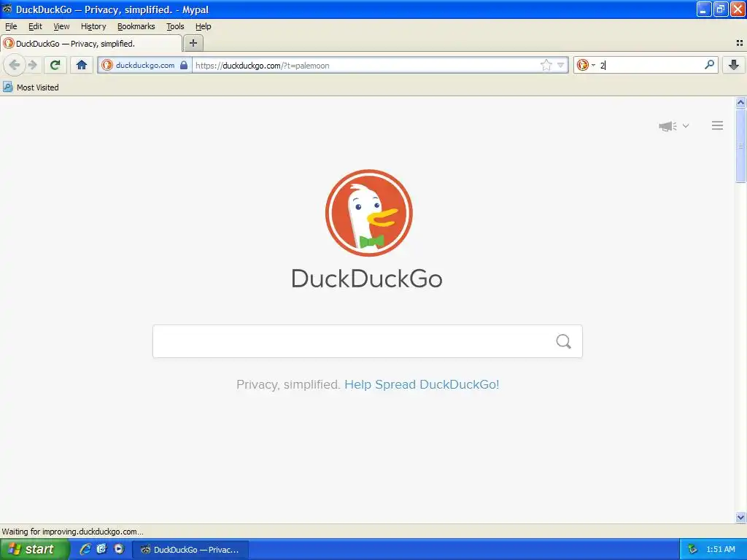747x560 pixels.
Task: Click the Mypal raccoon title bar icon
Action: (7, 9)
